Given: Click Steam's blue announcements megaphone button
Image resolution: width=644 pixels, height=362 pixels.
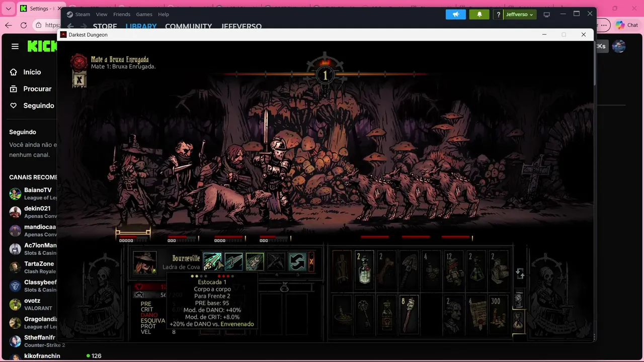Looking at the screenshot, I should (x=456, y=14).
